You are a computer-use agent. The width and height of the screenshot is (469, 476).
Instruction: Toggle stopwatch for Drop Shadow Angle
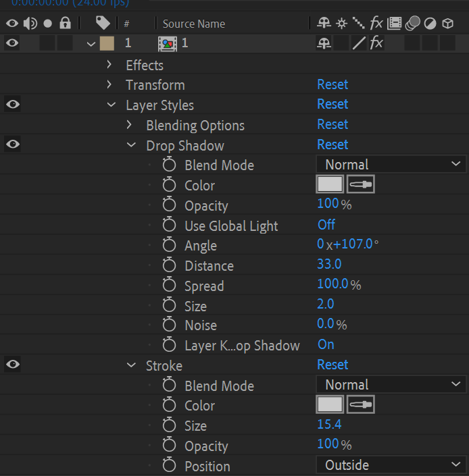[x=169, y=244]
